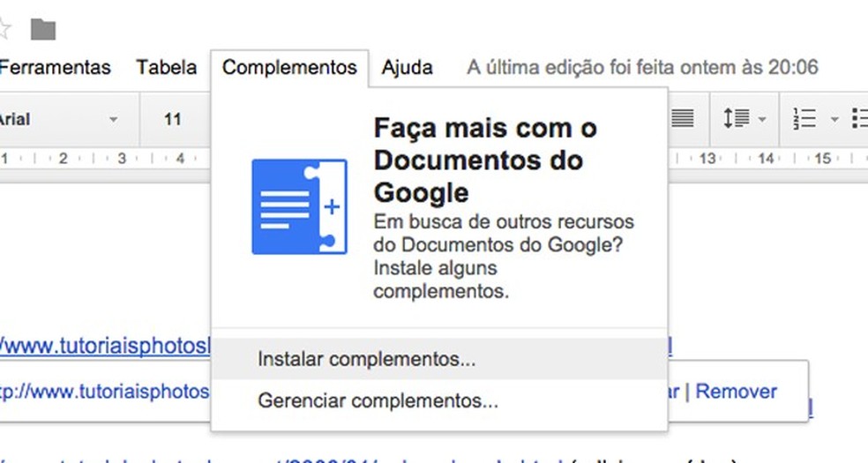Open the line spacing tool
The width and height of the screenshot is (868, 463).
click(x=737, y=118)
